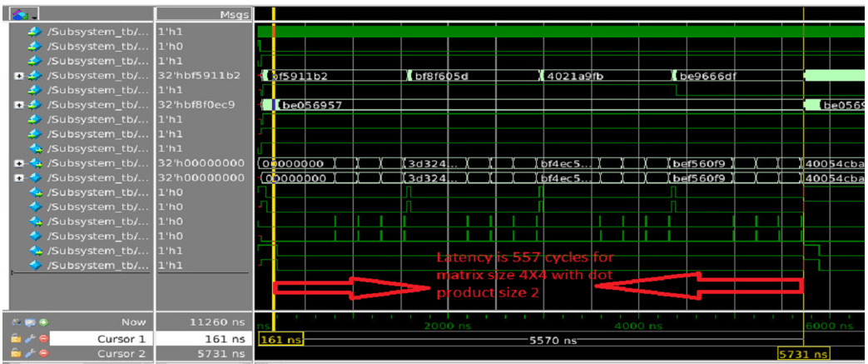Image resolution: width=868 pixels, height=364 pixels.
Task: Open the signal display dropdown at top left
Action: [25, 13]
